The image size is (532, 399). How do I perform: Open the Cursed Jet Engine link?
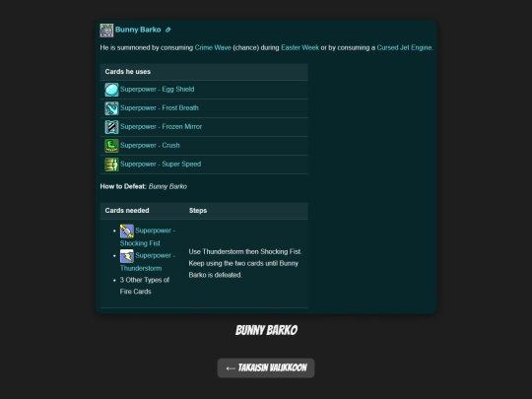click(405, 47)
